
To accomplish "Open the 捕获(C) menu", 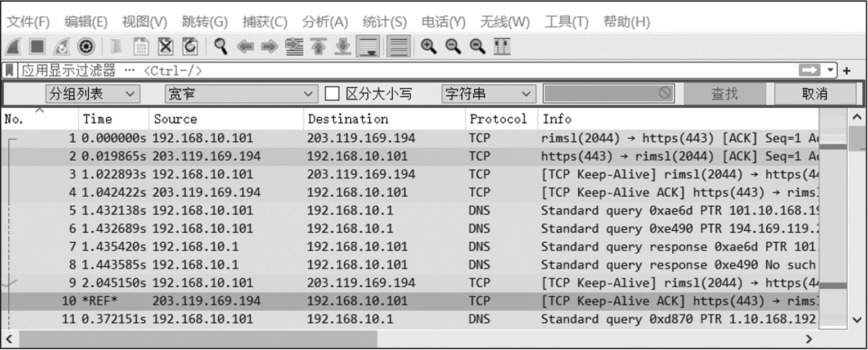I will click(x=264, y=22).
